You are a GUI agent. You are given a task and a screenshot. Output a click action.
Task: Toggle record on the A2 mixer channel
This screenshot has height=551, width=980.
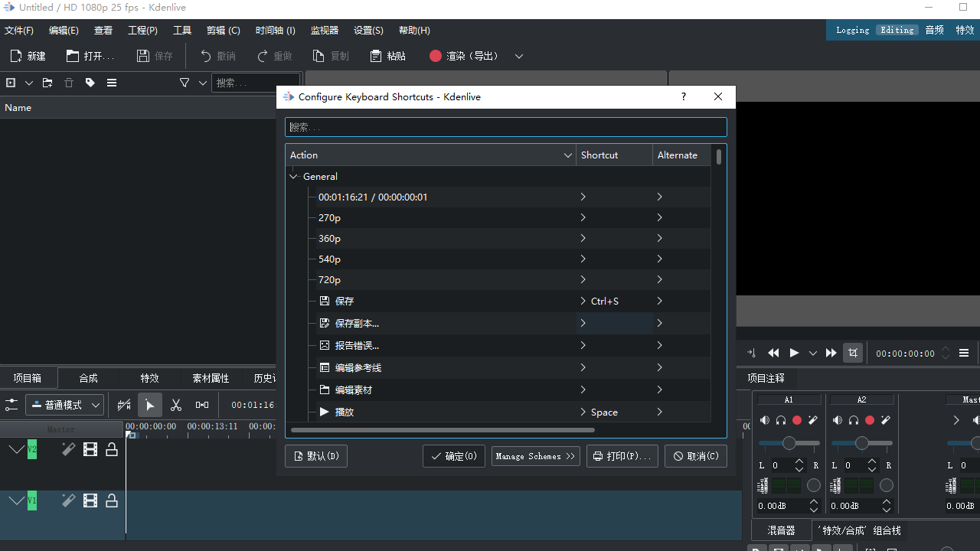870,420
